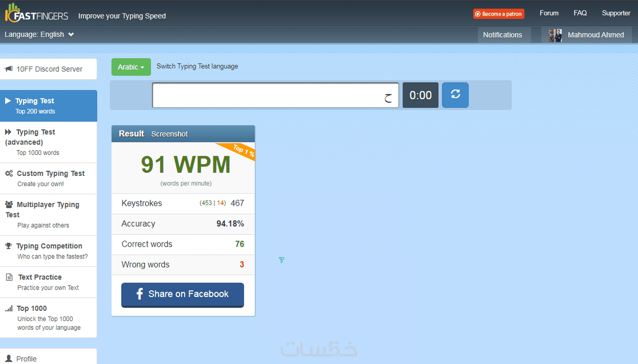The image size is (638, 364).
Task: Click the reload test refresh icon
Action: point(455,95)
